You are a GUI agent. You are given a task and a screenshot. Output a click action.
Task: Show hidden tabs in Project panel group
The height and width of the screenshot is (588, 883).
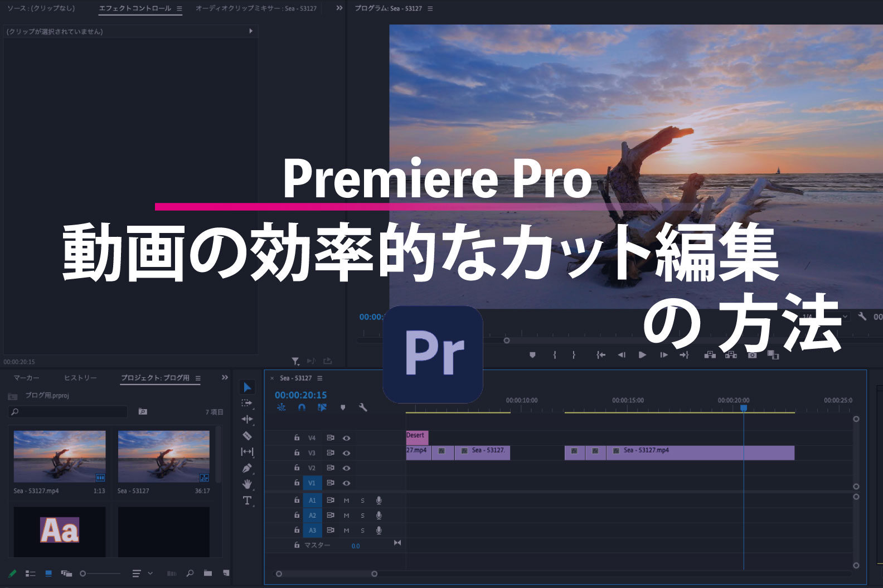[x=225, y=377]
